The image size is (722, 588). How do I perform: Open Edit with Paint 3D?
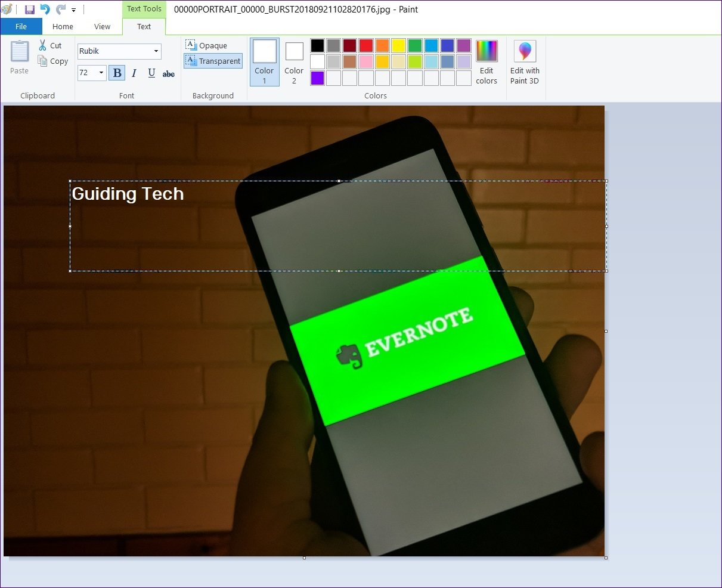[525, 62]
